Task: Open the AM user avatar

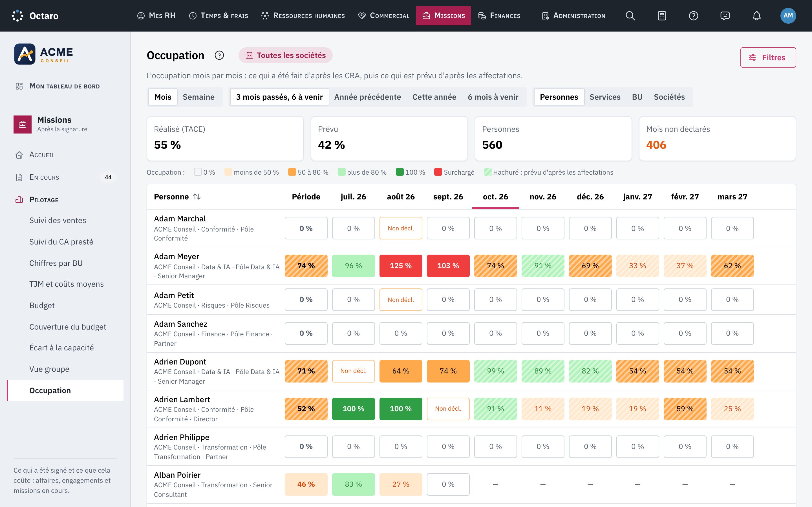Action: pos(788,16)
